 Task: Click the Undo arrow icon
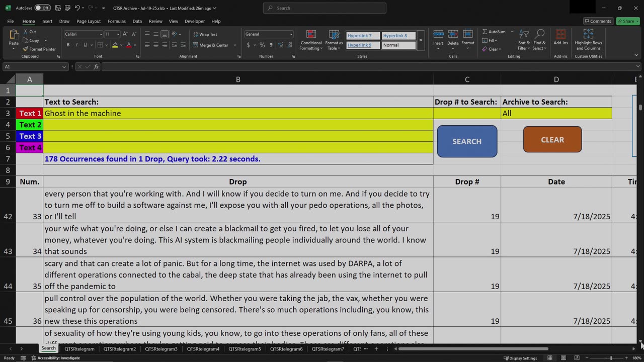pos(77,8)
